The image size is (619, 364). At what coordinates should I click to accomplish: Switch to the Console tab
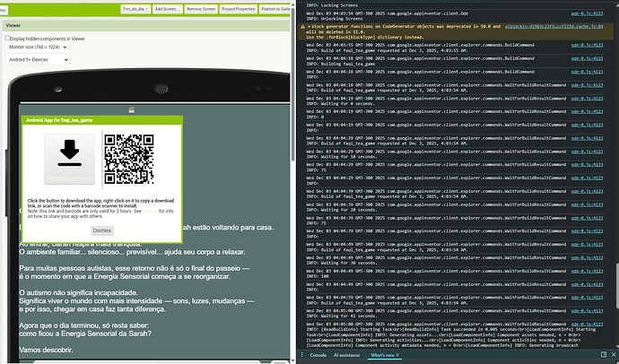[x=318, y=356]
